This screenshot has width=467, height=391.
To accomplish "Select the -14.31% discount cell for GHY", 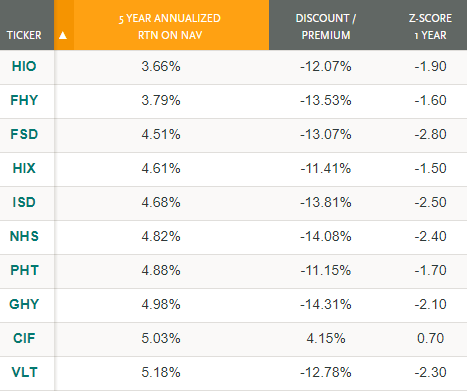I will coord(326,304).
